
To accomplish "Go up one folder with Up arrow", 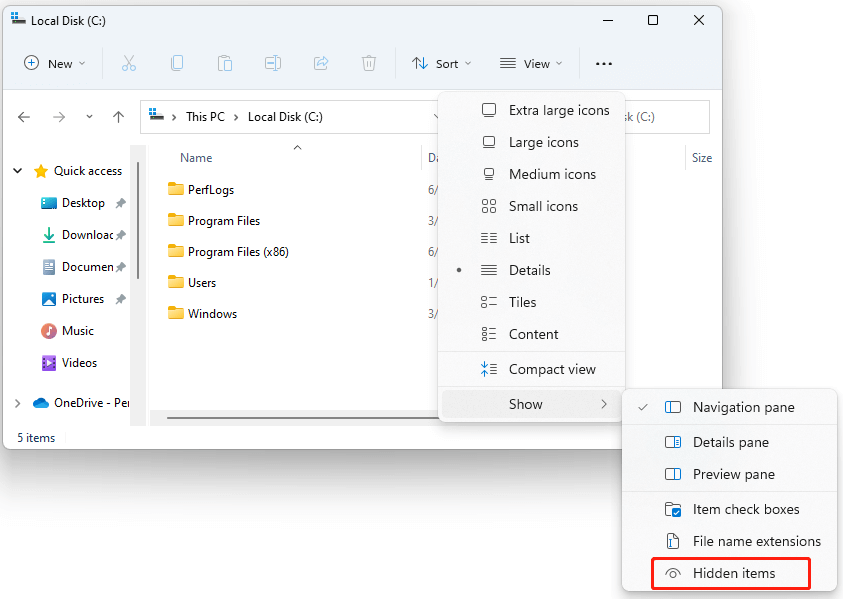I will (118, 117).
